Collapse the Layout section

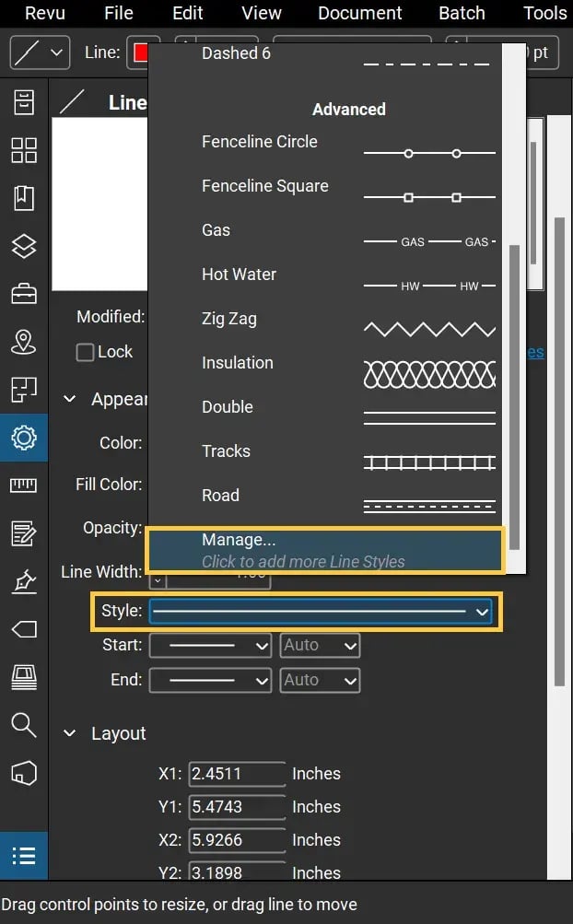pos(70,733)
